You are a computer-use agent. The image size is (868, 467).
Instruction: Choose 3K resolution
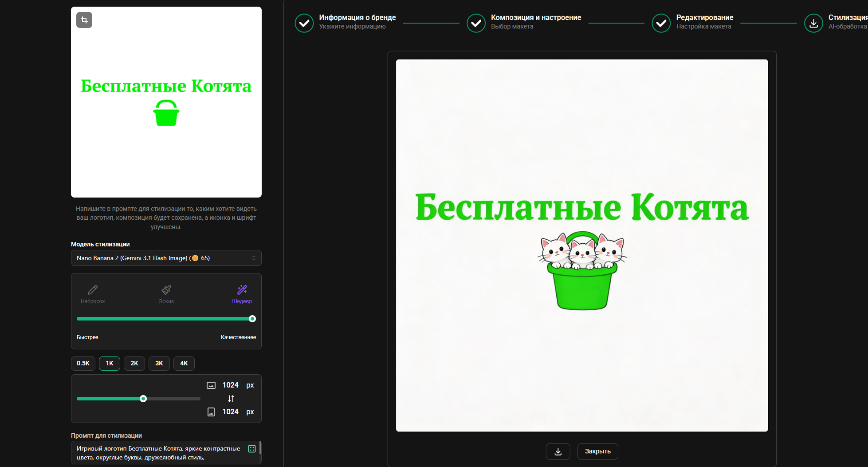(159, 363)
